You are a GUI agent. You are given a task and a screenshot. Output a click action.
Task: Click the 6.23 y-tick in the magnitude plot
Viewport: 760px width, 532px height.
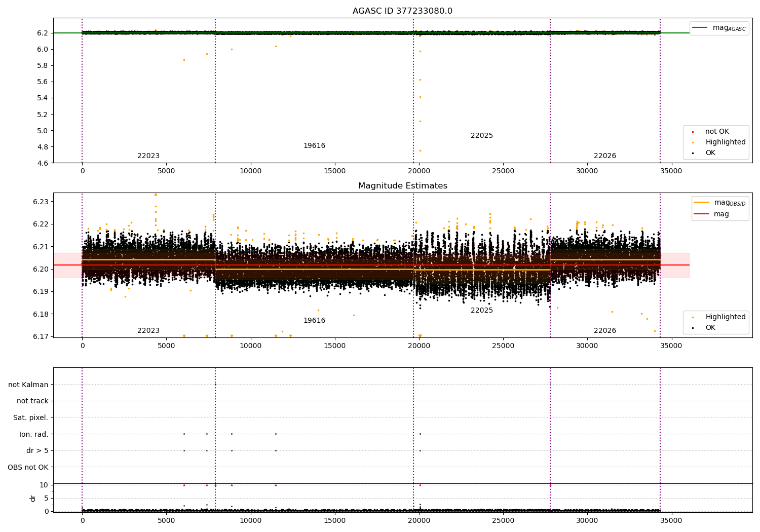[41, 202]
